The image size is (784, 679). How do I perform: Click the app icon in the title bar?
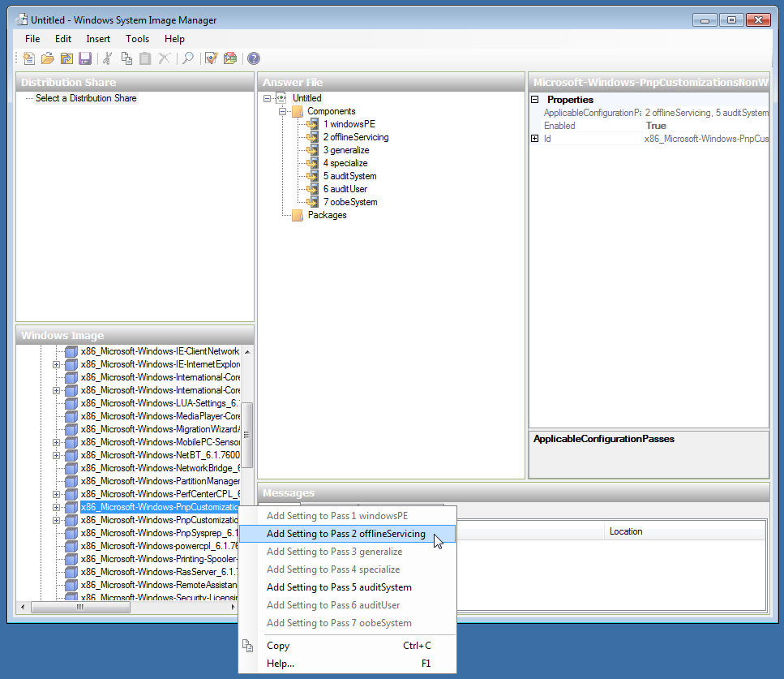click(22, 20)
